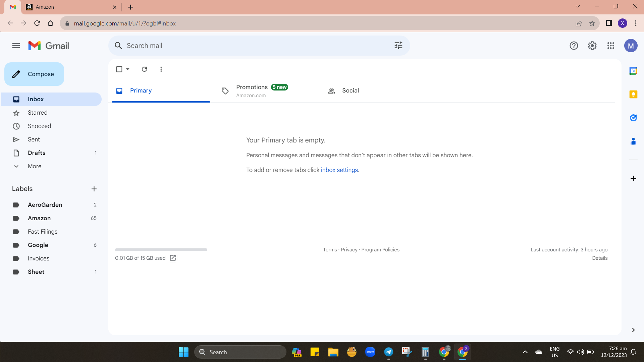Reload the page in Chrome
This screenshot has height=362, width=644.
coord(37,23)
